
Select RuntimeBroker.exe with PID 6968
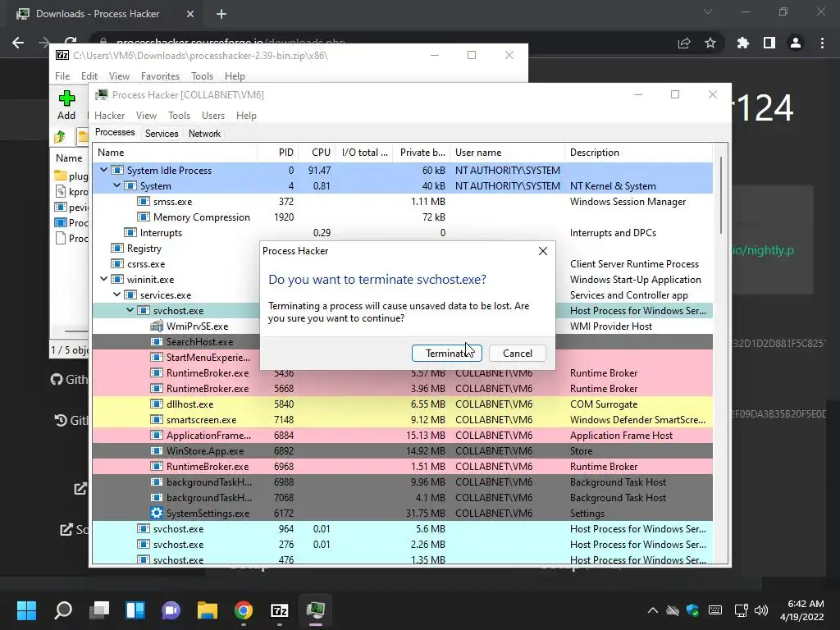(402, 466)
